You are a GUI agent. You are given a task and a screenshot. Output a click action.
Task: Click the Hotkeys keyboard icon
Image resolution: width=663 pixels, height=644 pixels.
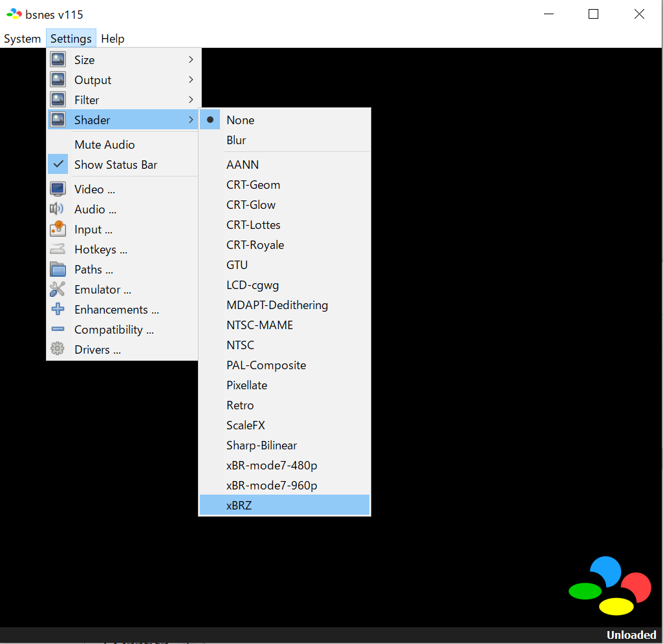point(58,249)
